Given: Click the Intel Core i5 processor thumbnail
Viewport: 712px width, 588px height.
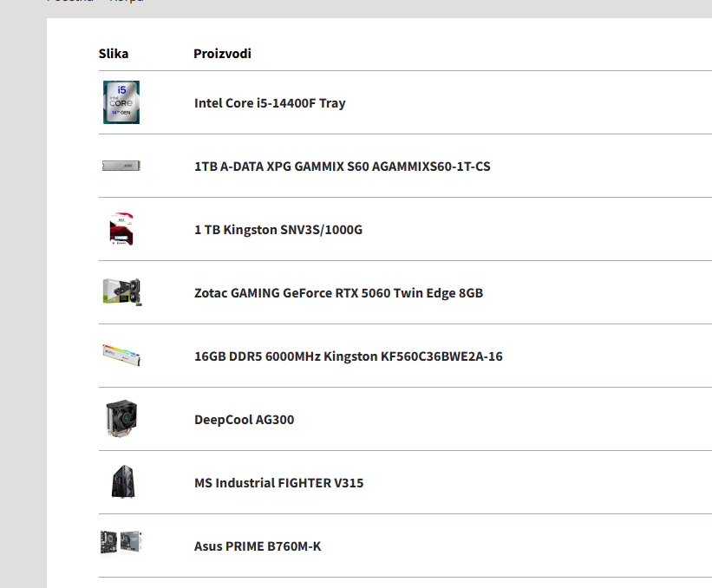Looking at the screenshot, I should click(x=121, y=102).
